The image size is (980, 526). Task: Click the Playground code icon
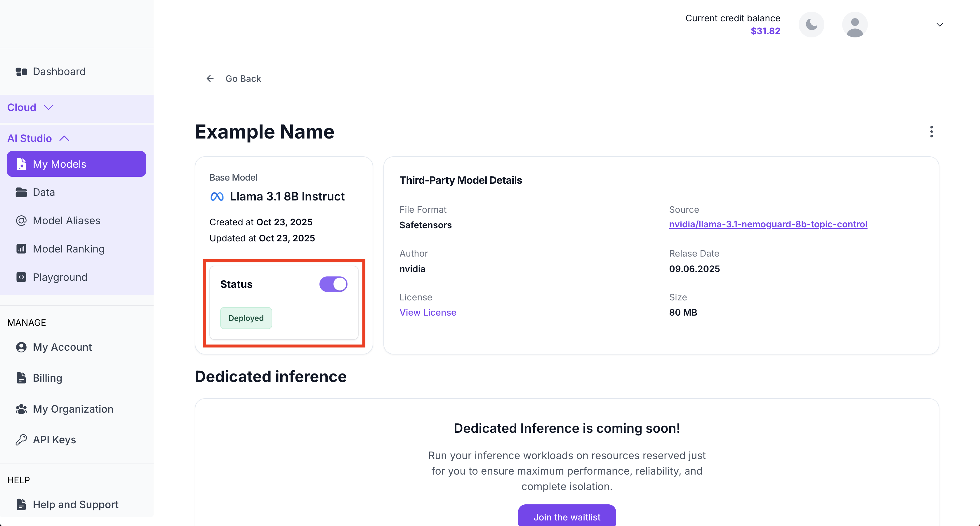(x=21, y=277)
